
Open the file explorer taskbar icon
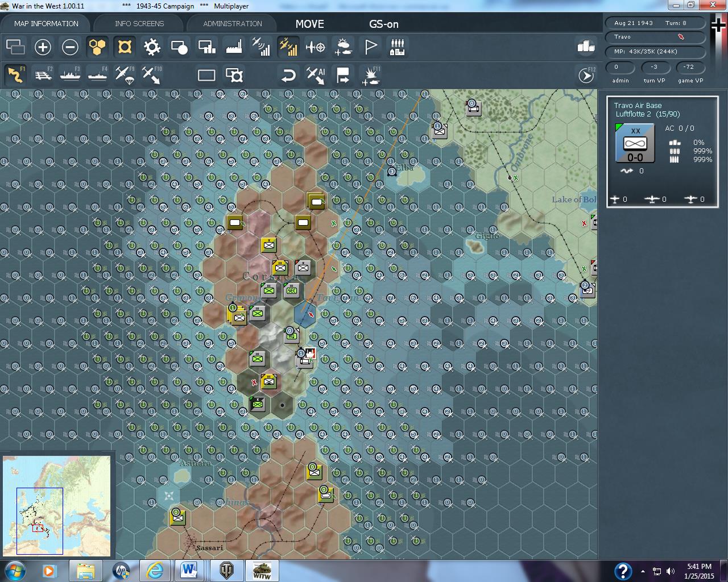click(x=85, y=571)
